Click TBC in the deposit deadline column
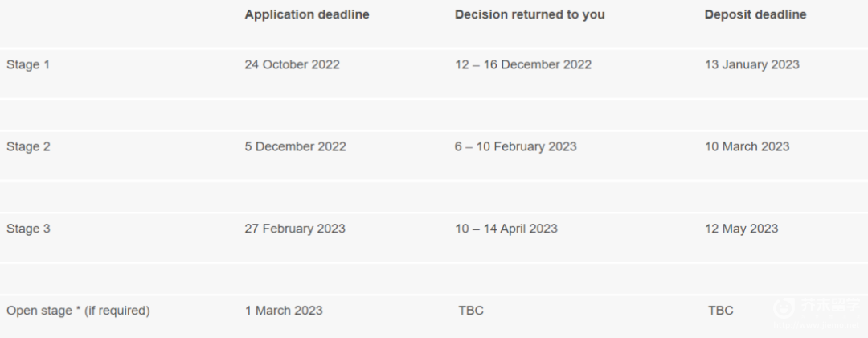 pyautogui.click(x=721, y=311)
